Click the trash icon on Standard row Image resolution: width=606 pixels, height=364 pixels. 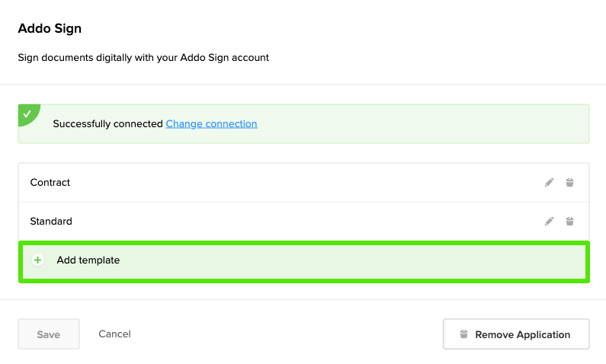[x=569, y=222]
